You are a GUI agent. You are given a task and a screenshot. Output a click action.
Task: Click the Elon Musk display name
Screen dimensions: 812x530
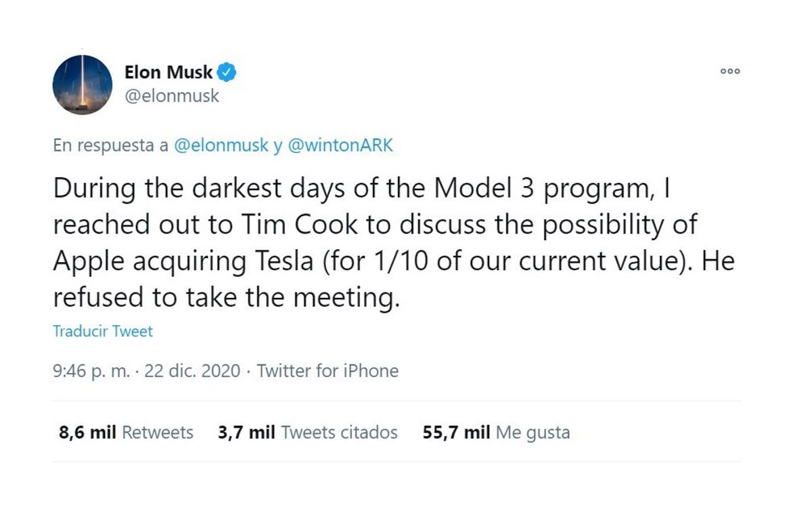[168, 72]
